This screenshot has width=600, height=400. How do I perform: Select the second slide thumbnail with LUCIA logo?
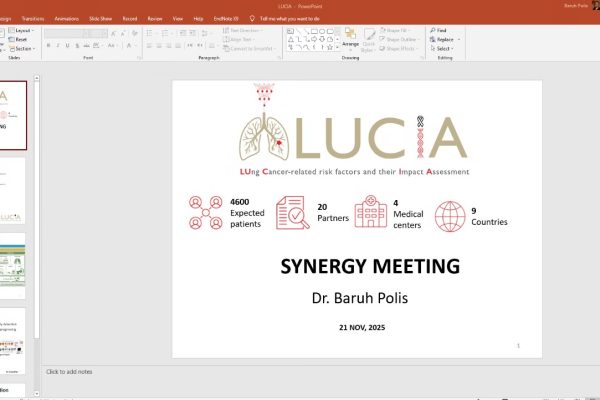(13, 190)
